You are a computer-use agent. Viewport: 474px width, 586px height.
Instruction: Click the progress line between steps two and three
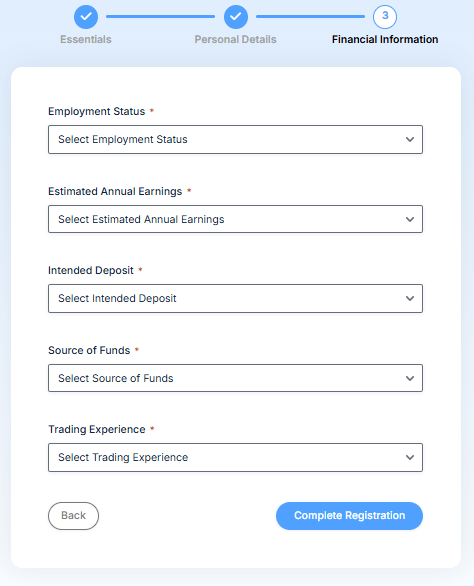click(310, 16)
